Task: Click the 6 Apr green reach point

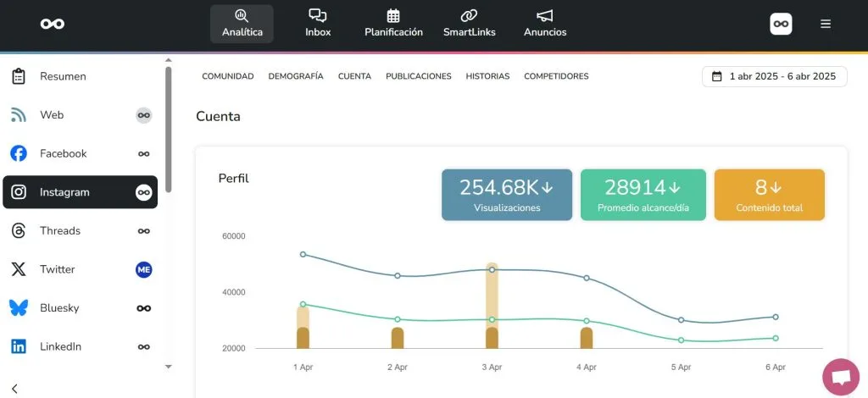Action: point(776,339)
